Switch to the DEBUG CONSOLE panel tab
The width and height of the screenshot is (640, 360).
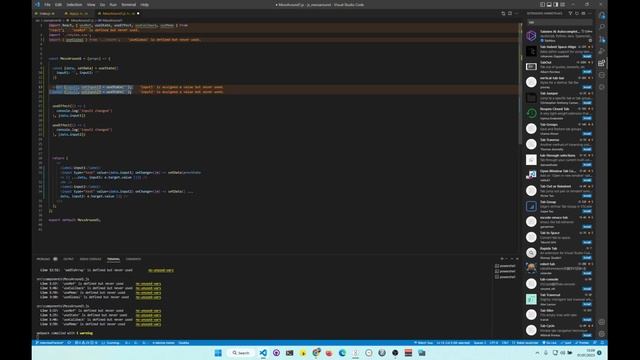(90, 259)
